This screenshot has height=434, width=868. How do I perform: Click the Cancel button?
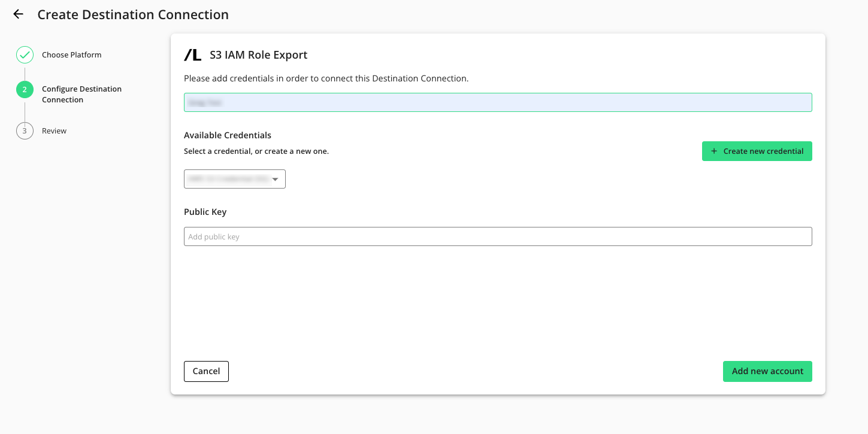tap(206, 371)
